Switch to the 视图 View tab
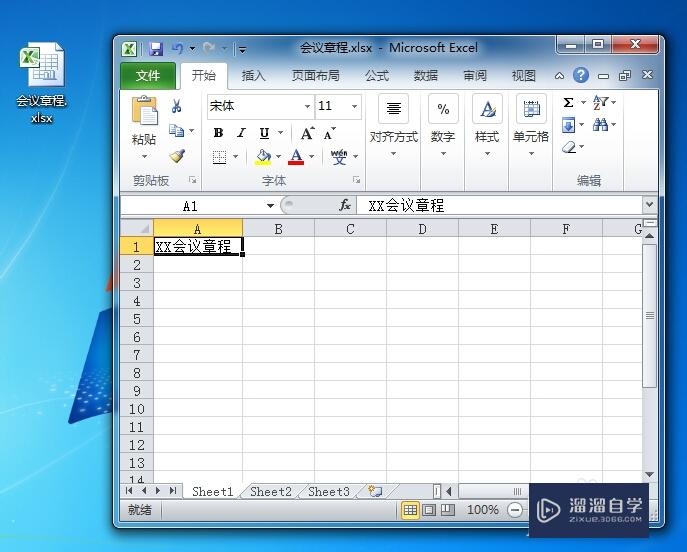 point(524,76)
